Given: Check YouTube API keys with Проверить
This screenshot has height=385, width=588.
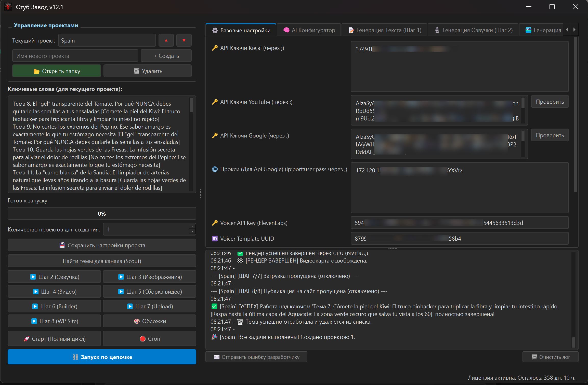Looking at the screenshot, I should [x=550, y=102].
